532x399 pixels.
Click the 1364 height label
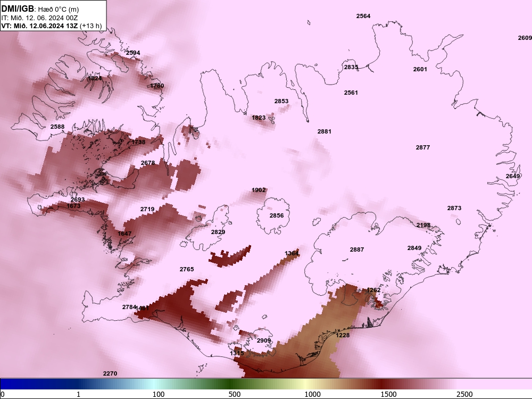click(292, 253)
